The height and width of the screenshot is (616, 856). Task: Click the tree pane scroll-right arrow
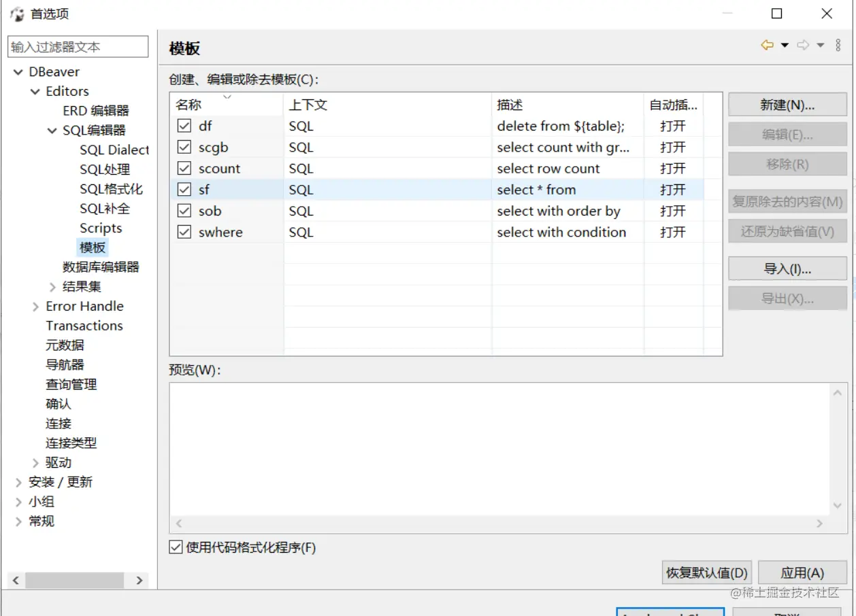click(x=139, y=581)
